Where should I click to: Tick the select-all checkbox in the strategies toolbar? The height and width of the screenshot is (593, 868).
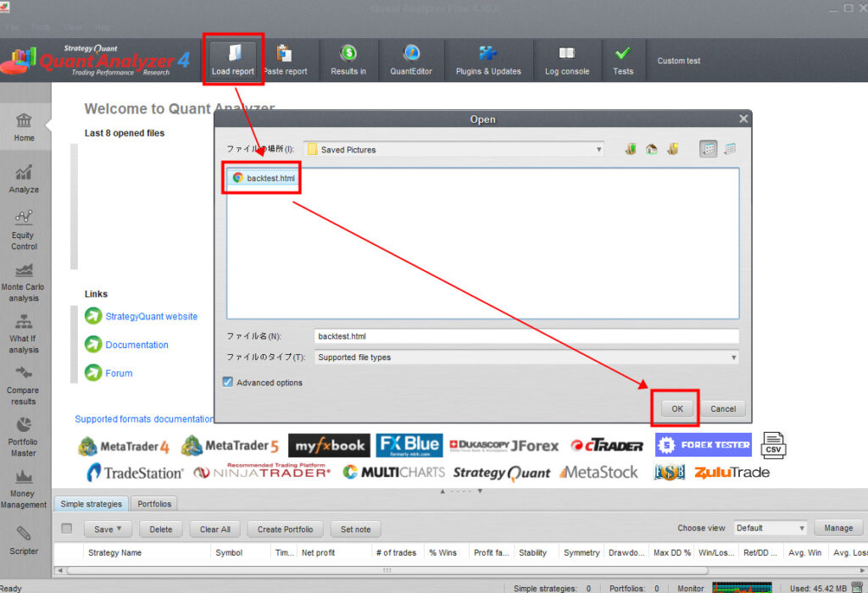pyautogui.click(x=67, y=529)
